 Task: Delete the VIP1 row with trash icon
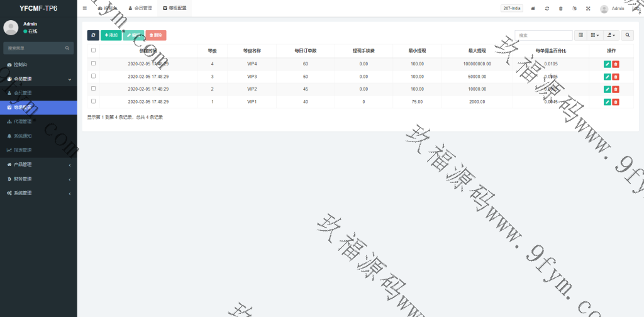point(616,102)
